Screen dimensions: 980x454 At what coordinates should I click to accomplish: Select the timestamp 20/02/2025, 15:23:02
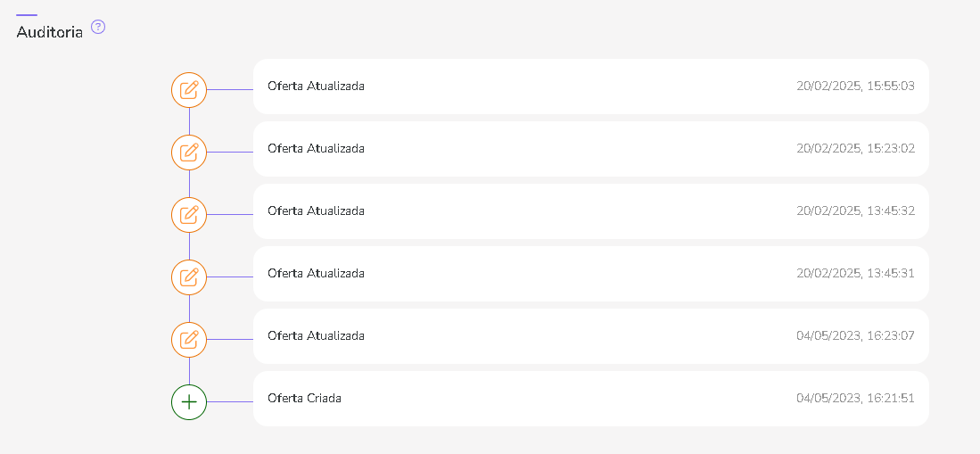click(855, 149)
